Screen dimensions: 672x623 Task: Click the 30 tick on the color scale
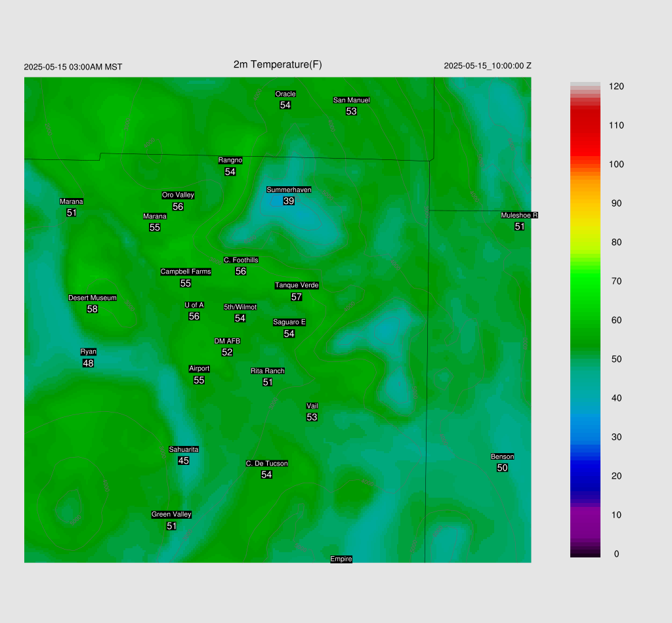pos(616,437)
